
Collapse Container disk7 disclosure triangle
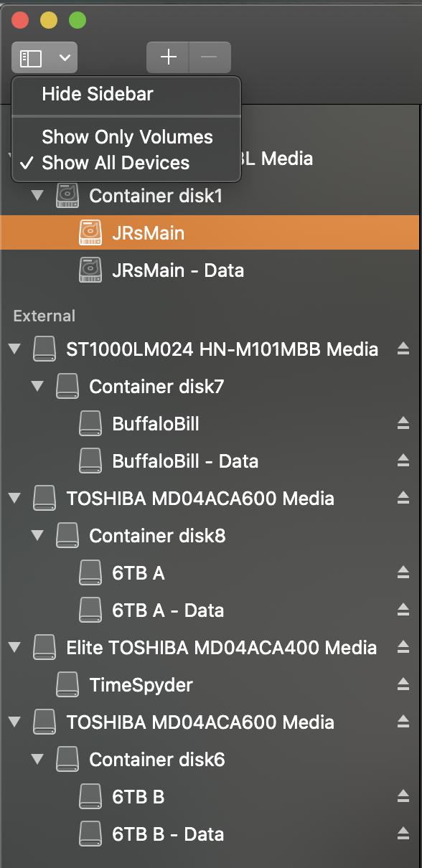pos(37,387)
